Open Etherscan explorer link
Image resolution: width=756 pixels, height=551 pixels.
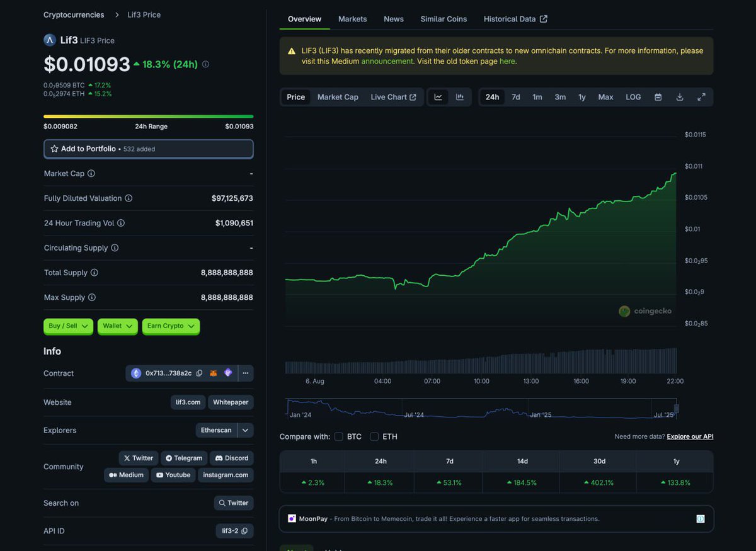216,430
